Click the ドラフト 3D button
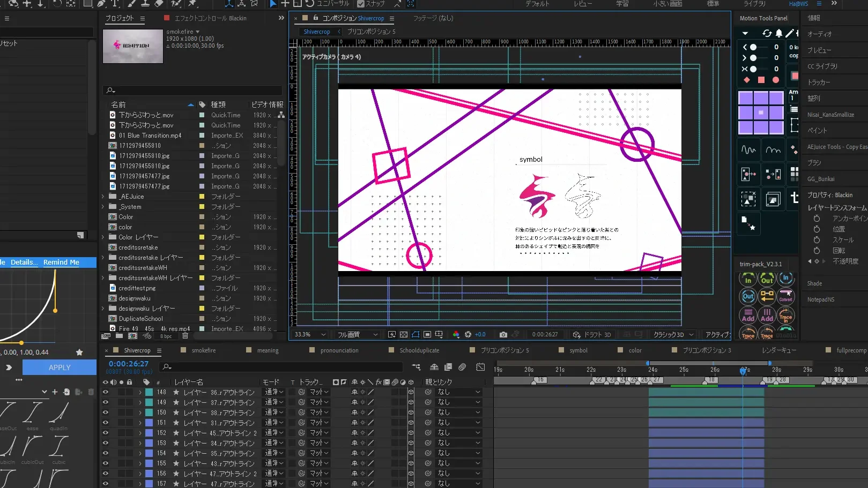 point(592,334)
